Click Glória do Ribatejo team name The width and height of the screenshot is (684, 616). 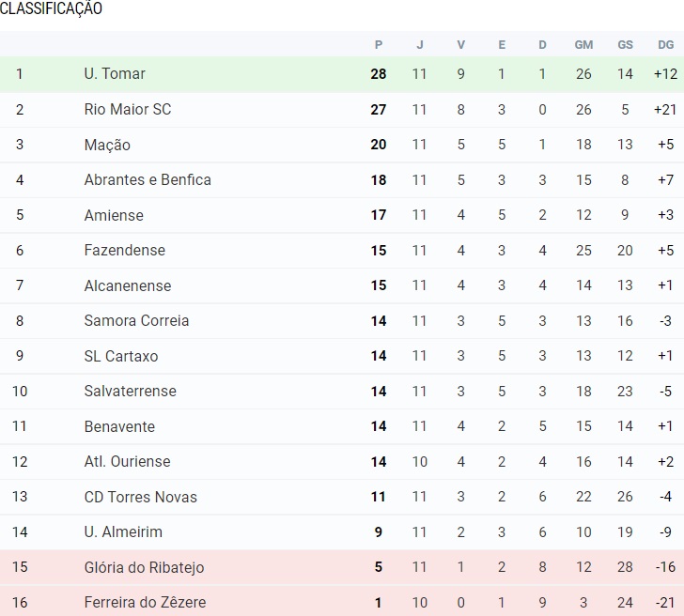[x=144, y=567]
